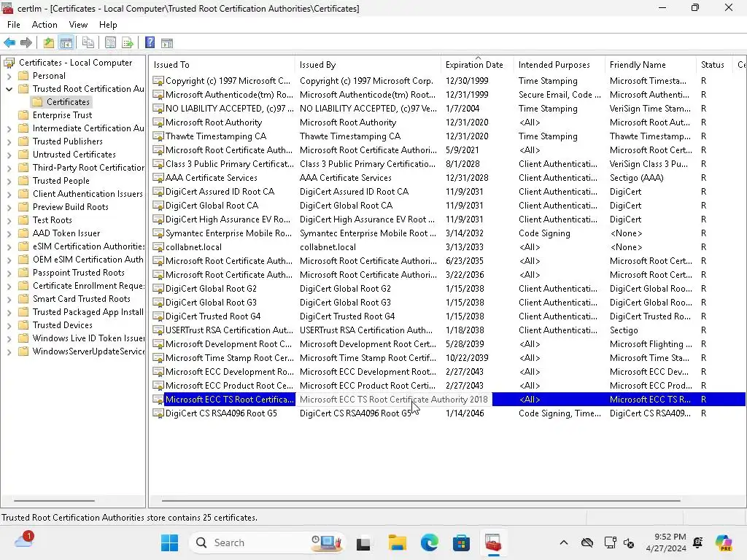Click certificate icon beside DigiCert Global Root CA

pyautogui.click(x=158, y=206)
